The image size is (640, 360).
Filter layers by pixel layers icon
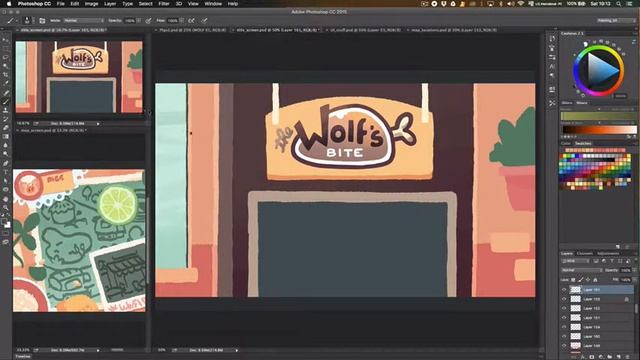click(596, 261)
